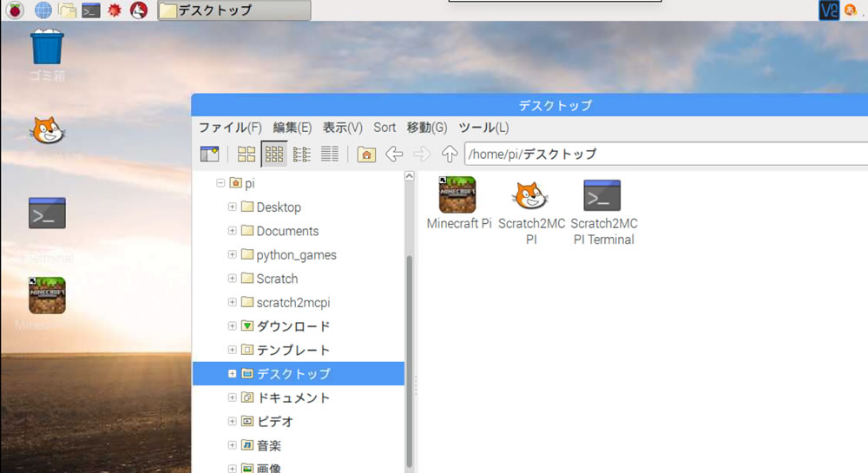The height and width of the screenshot is (473, 868).
Task: Launch the web browser globe icon
Action: click(43, 10)
